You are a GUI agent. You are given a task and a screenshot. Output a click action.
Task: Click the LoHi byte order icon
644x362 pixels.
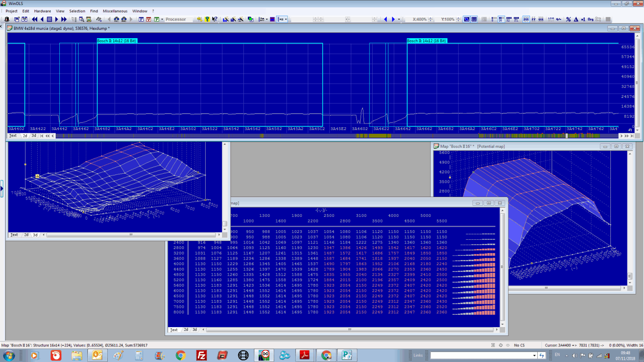[x=551, y=19]
